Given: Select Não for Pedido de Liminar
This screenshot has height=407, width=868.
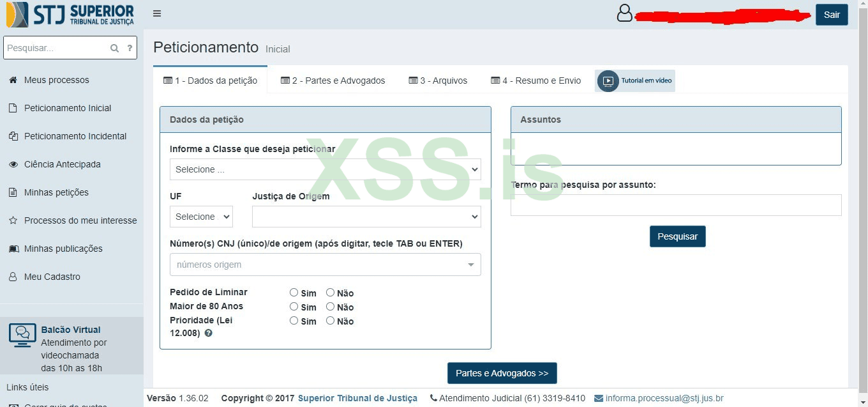Looking at the screenshot, I should [330, 292].
